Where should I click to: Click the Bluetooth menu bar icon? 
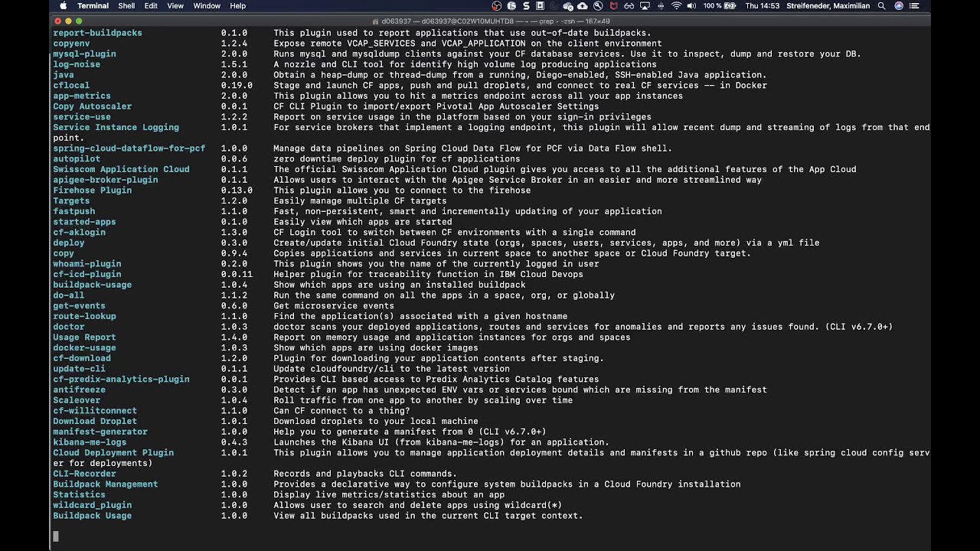(661, 5)
